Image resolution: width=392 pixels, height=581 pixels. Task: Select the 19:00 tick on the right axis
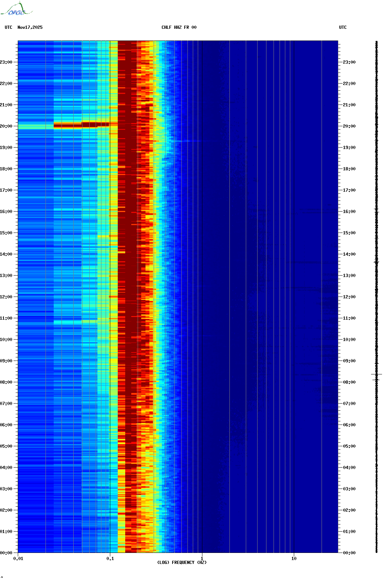pos(349,148)
